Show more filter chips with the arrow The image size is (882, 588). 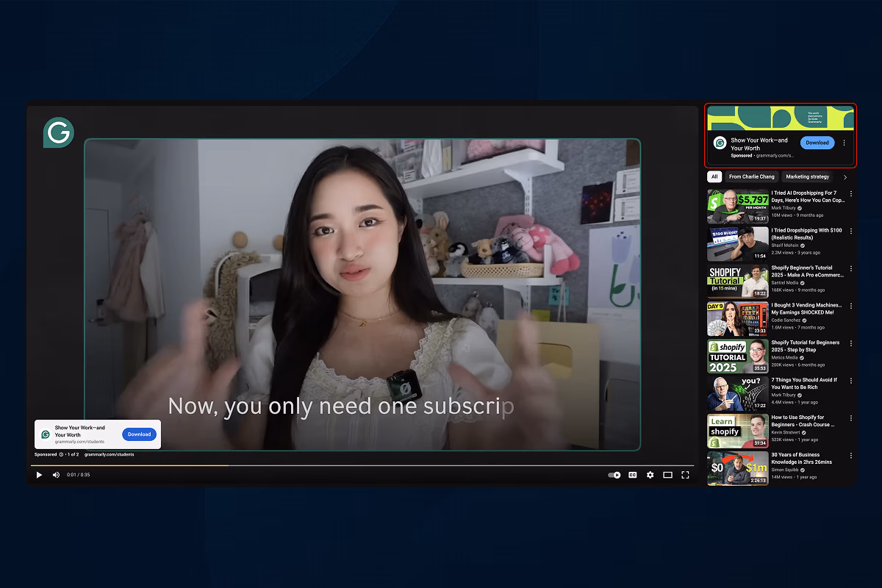845,176
